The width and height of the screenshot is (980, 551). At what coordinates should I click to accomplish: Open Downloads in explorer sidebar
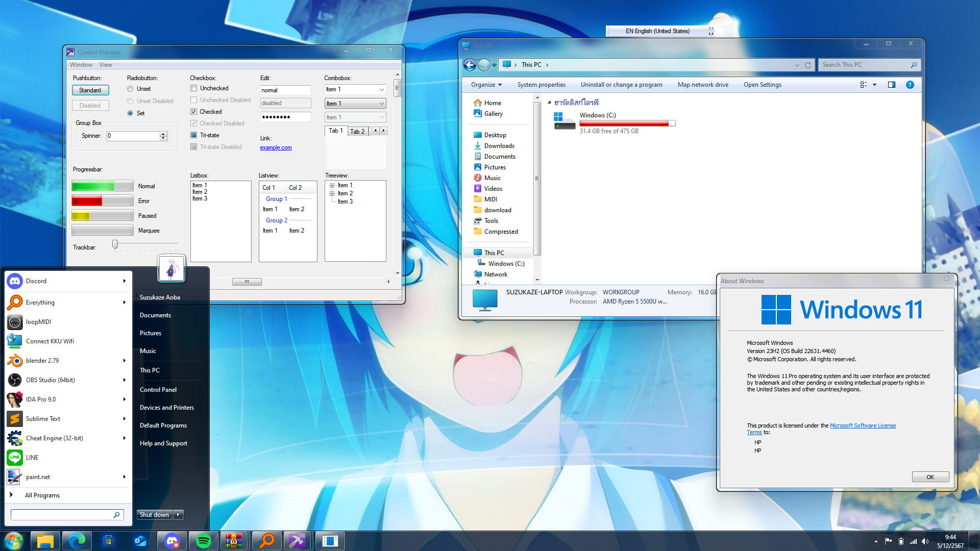tap(499, 146)
